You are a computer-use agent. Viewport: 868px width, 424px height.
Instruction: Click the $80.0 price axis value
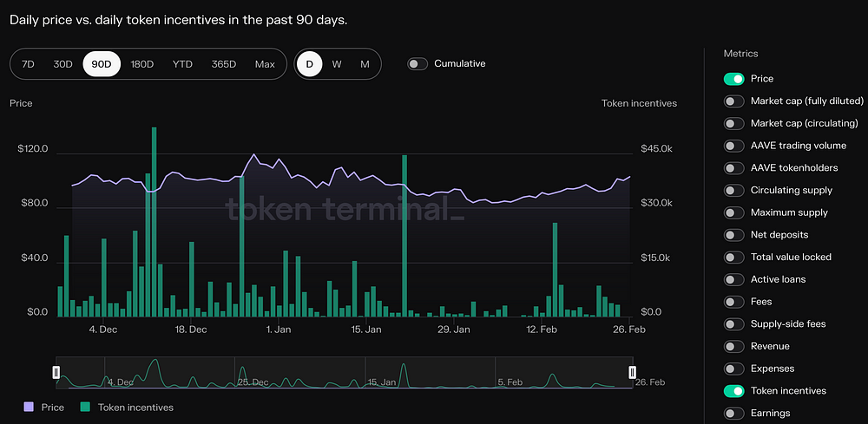coord(35,204)
